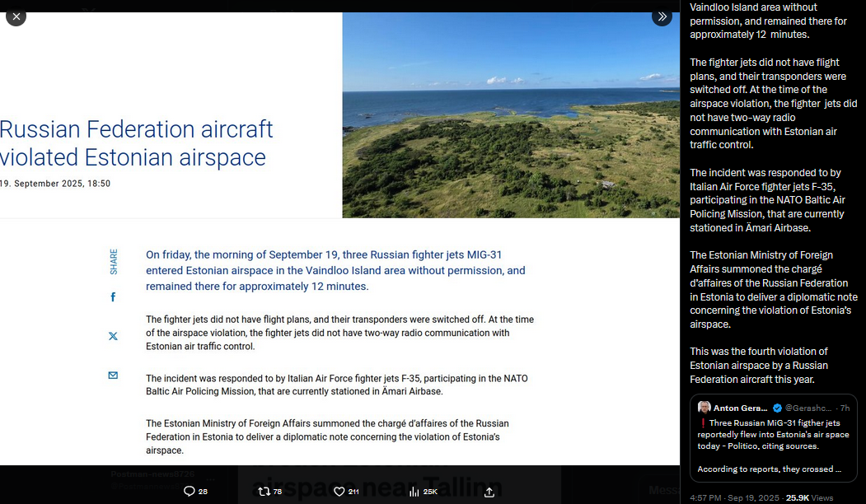This screenshot has width=866, height=504.
Task: Open view analytics bar-chart icon showing 25K
Action: [414, 492]
